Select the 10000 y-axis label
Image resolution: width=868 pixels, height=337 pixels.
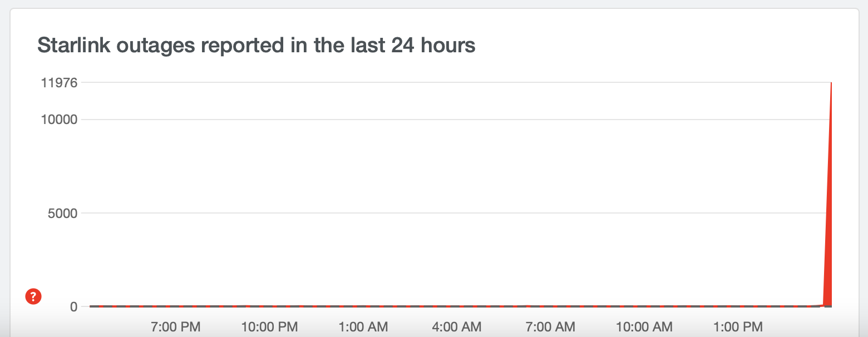click(59, 120)
